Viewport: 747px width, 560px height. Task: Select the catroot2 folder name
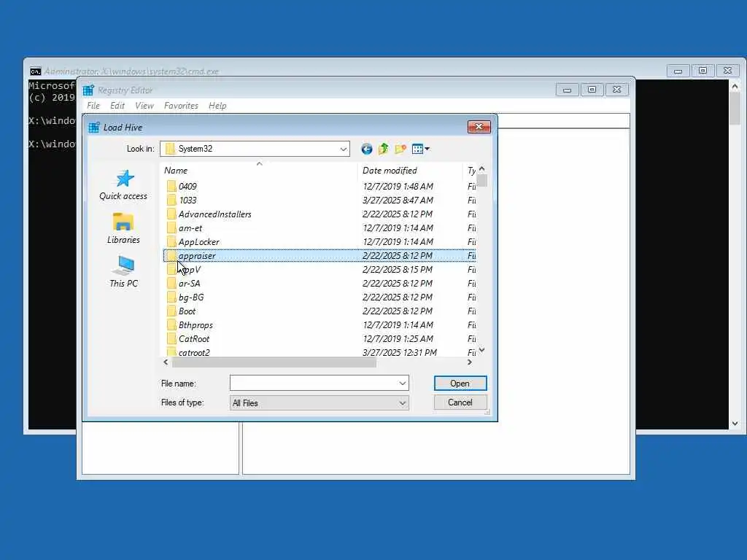tap(194, 353)
